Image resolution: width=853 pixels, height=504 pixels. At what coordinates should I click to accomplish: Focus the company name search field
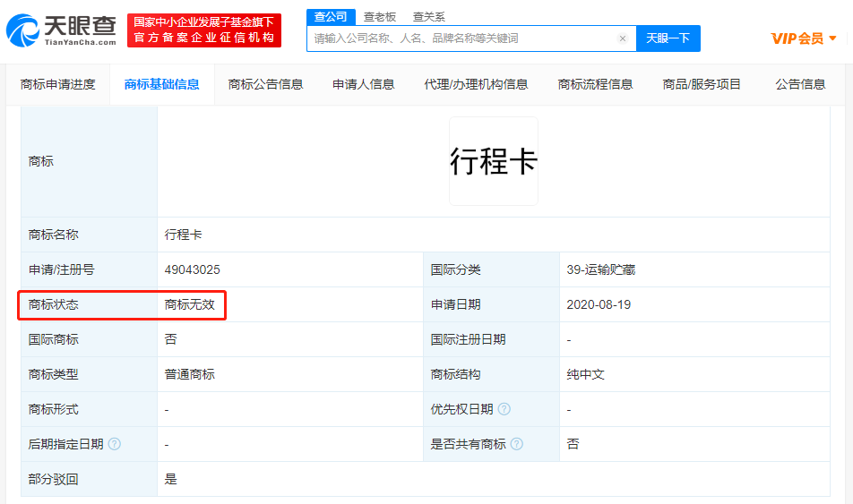pos(461,38)
